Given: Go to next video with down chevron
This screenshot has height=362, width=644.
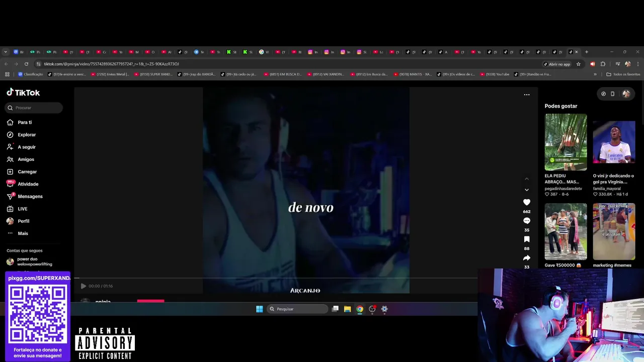Looking at the screenshot, I should (x=527, y=190).
